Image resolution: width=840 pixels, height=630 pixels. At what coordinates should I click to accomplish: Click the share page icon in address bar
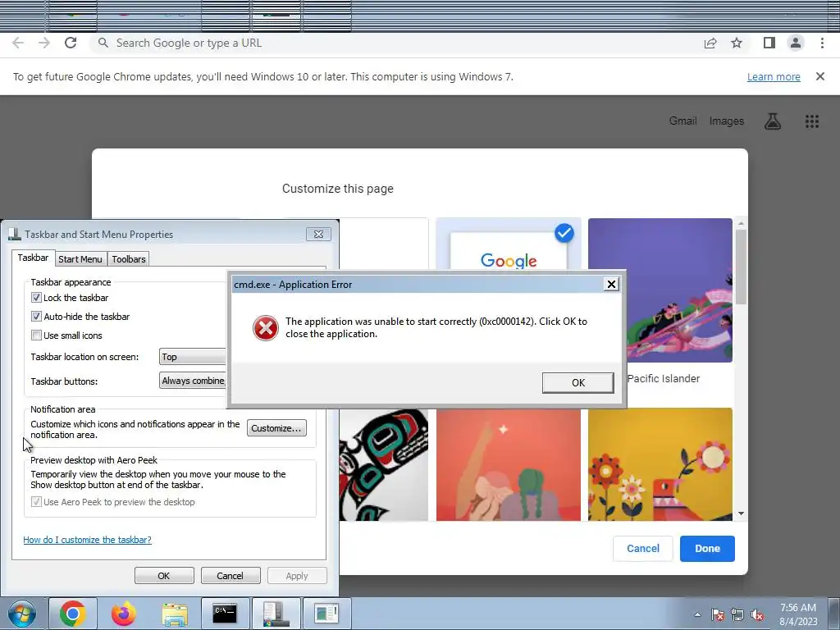(x=710, y=43)
